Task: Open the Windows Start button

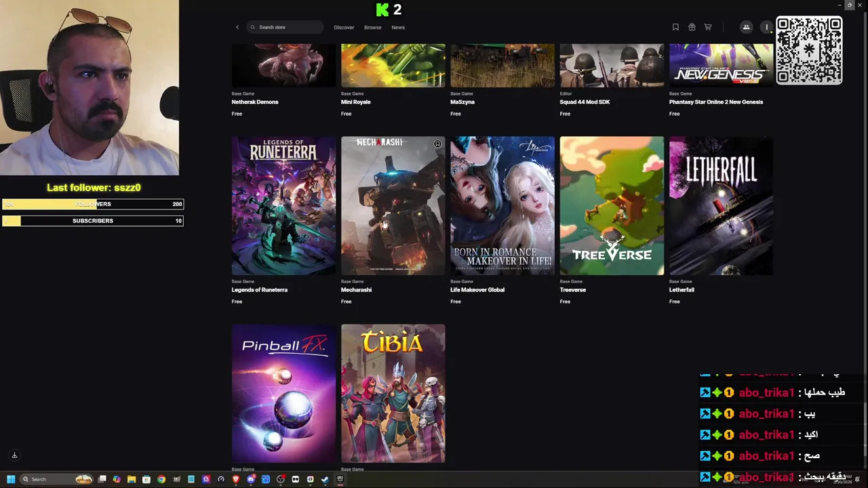Action: 11,479
